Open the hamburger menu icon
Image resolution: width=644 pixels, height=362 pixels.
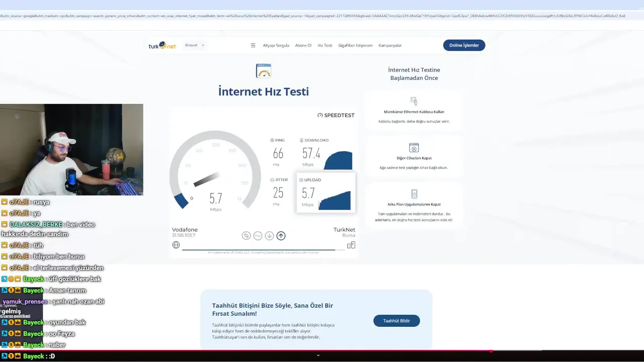[253, 45]
